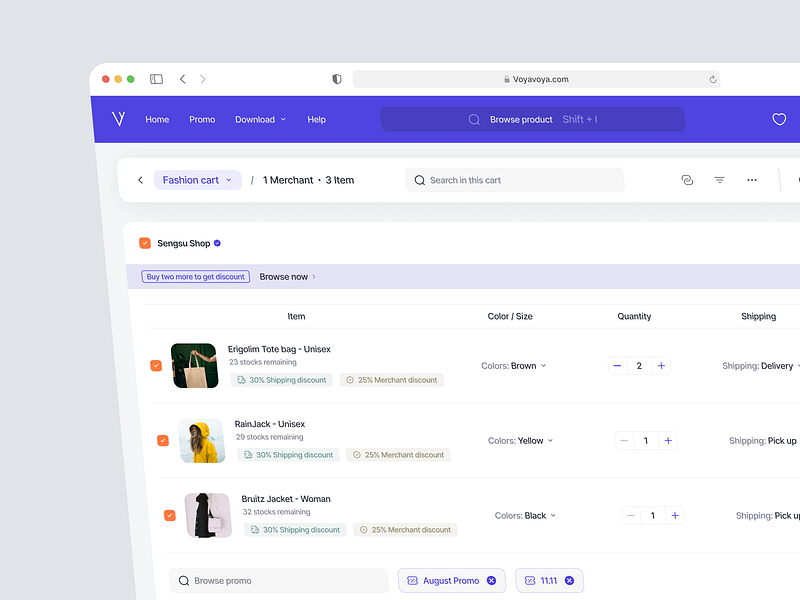This screenshot has width=800, height=600.
Task: Open the wishlist heart icon
Action: click(x=779, y=119)
